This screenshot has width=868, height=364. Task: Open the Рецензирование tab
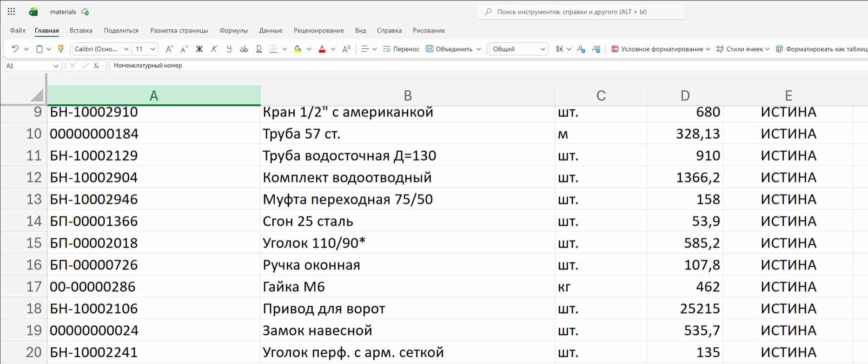[319, 30]
